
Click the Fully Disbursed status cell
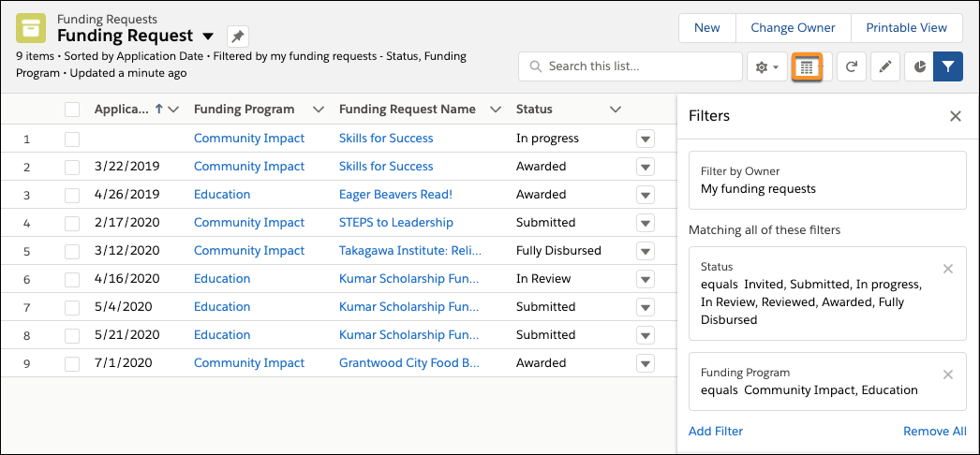point(558,250)
